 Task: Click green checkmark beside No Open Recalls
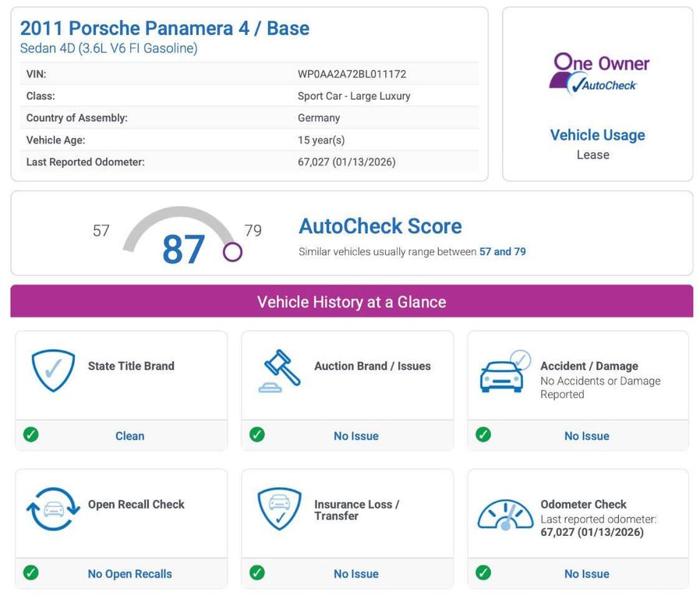pos(31,572)
